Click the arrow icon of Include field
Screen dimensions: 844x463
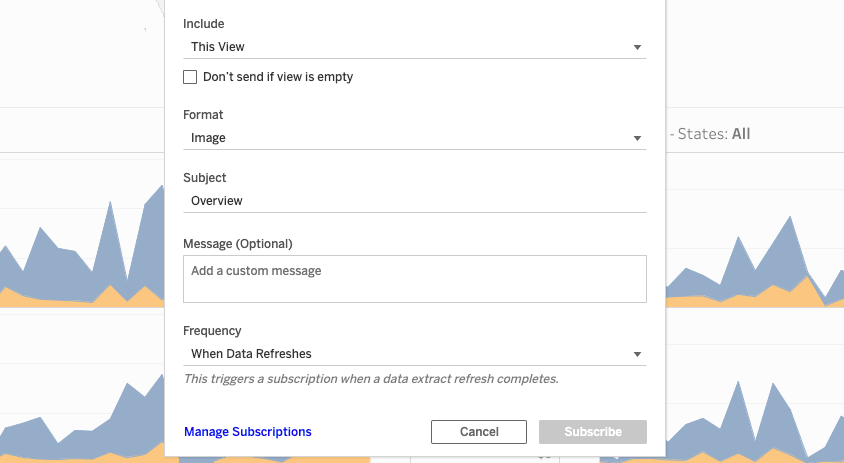[637, 47]
